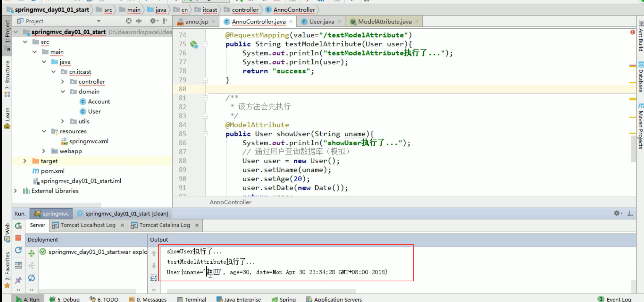
Task: Collapse the domain package folder
Action: pyautogui.click(x=63, y=92)
